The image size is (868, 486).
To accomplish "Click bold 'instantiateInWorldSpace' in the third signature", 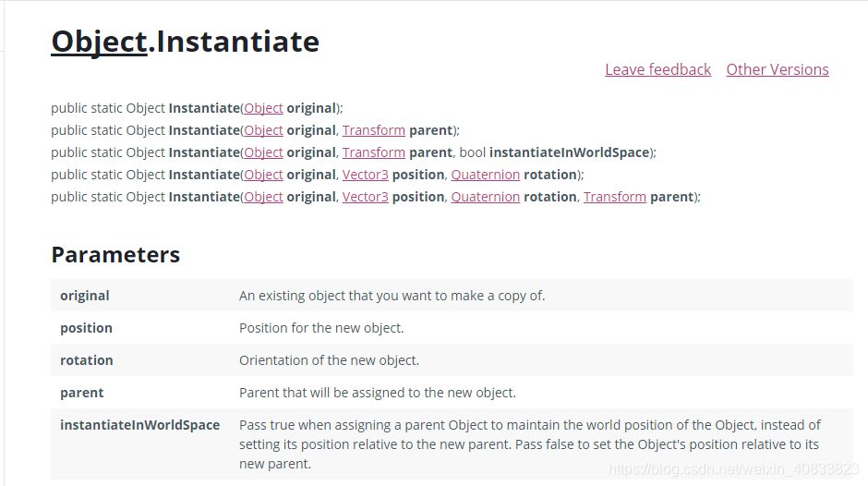I will [569, 152].
